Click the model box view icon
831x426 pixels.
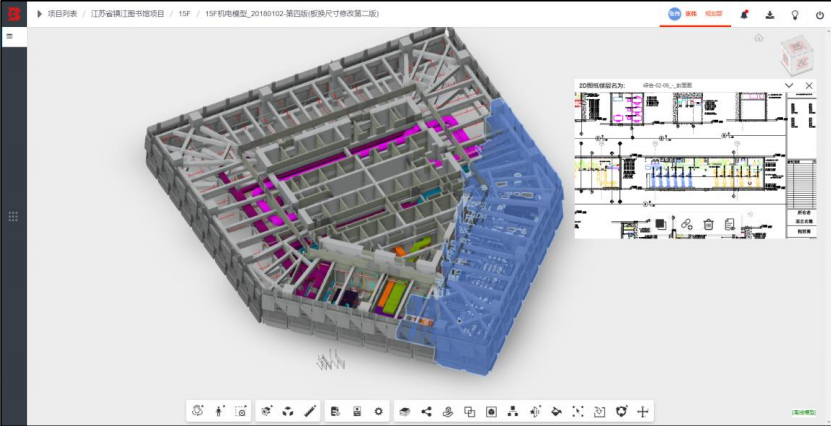pyautogui.click(x=267, y=411)
